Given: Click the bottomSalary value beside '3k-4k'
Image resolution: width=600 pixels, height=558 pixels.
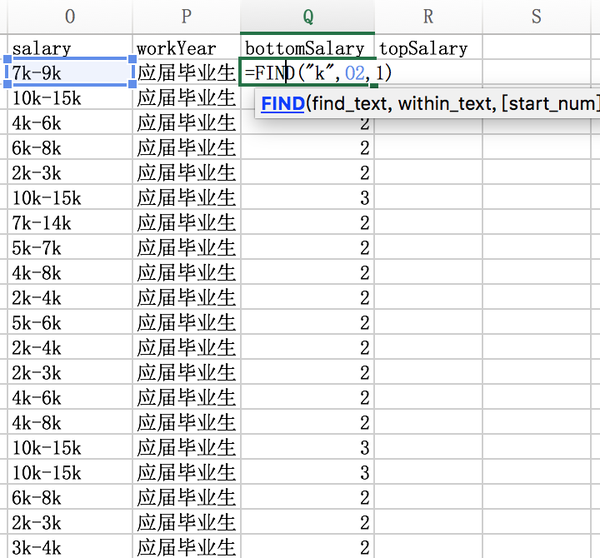Looking at the screenshot, I should point(307,547).
